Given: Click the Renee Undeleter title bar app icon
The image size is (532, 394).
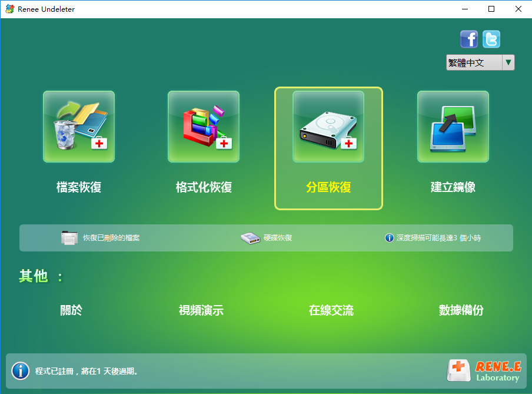Looking at the screenshot, I should point(10,9).
